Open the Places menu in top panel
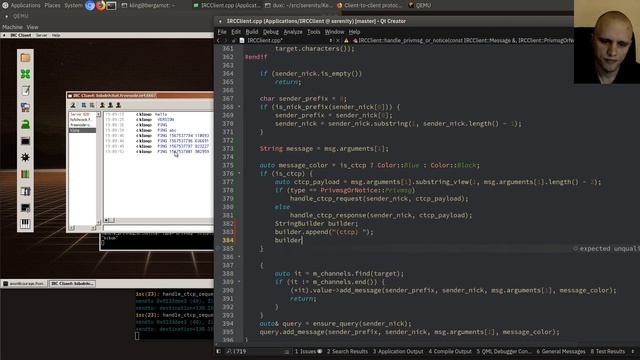This screenshot has height=360, width=640. pos(52,5)
